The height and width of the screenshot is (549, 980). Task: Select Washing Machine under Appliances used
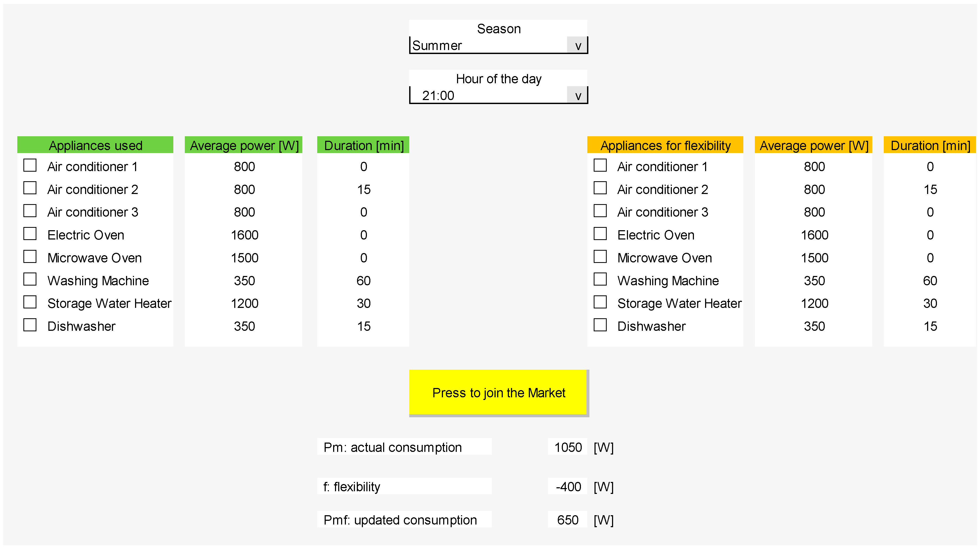(x=30, y=280)
